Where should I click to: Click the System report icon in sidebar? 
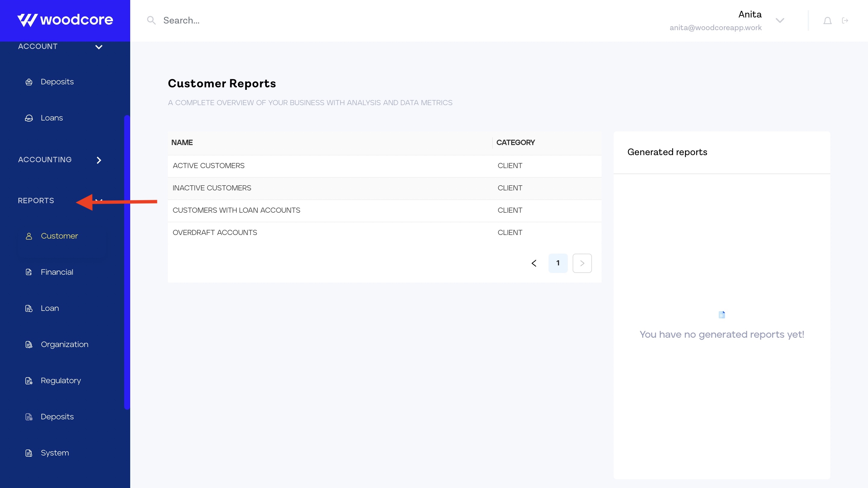[29, 453]
